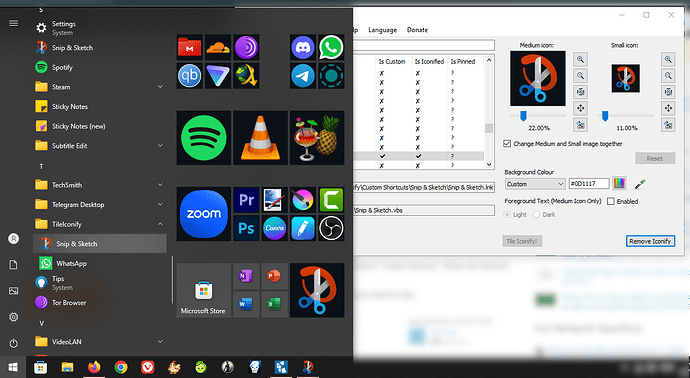Open Snip & Sketch under TileIconify folder

pos(100,243)
